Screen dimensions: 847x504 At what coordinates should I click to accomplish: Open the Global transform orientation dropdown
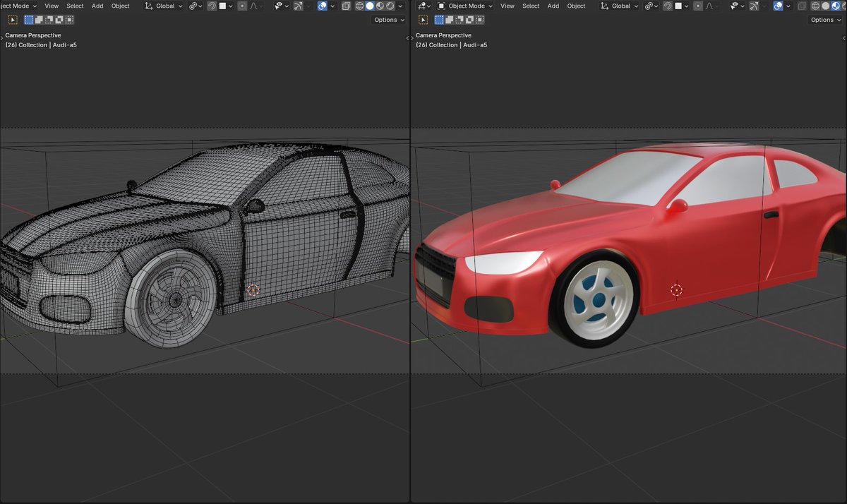(x=166, y=6)
